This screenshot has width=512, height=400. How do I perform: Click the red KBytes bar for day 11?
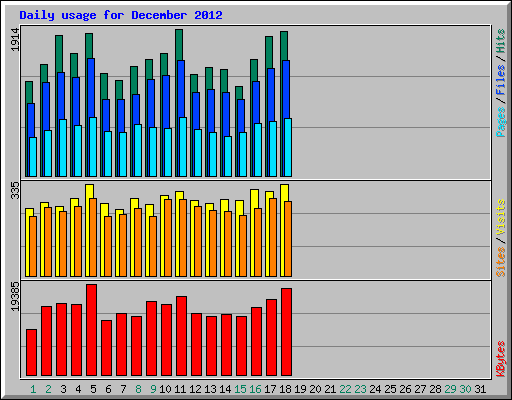point(182,336)
